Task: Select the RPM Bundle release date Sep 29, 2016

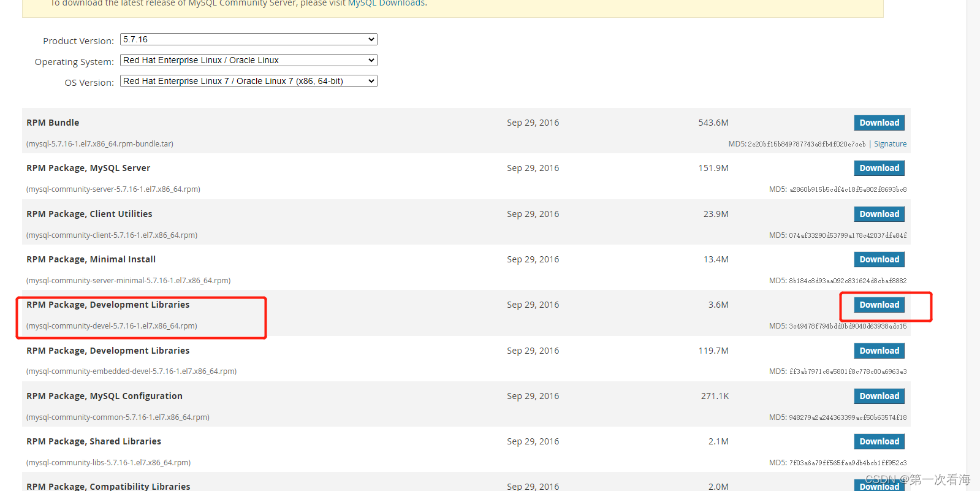Action: [x=533, y=123]
